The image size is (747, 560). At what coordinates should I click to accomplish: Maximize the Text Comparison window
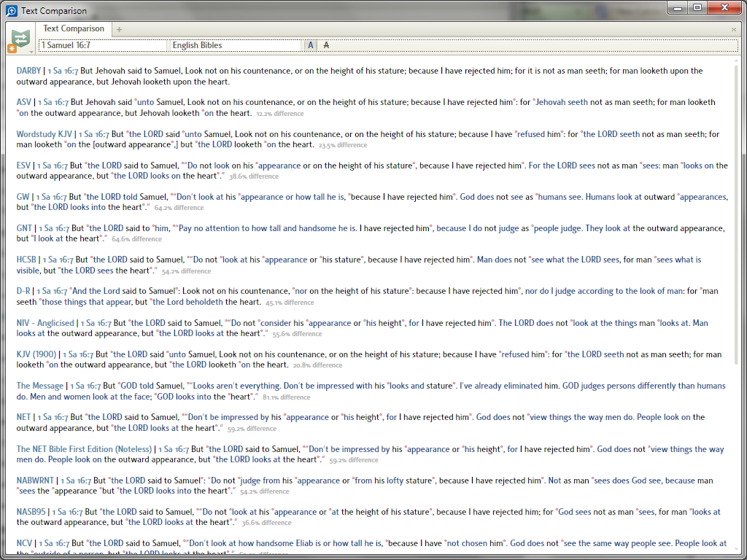pyautogui.click(x=697, y=7)
